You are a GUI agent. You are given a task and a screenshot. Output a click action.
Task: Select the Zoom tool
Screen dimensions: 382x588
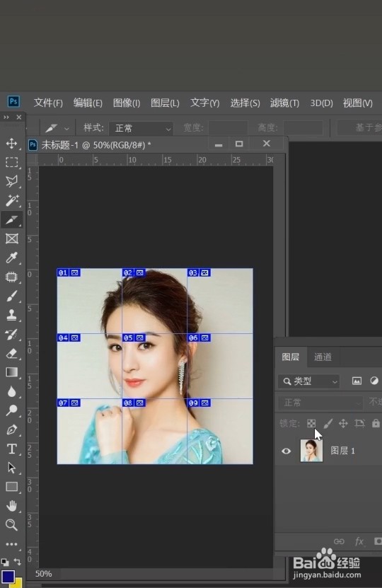click(11, 524)
